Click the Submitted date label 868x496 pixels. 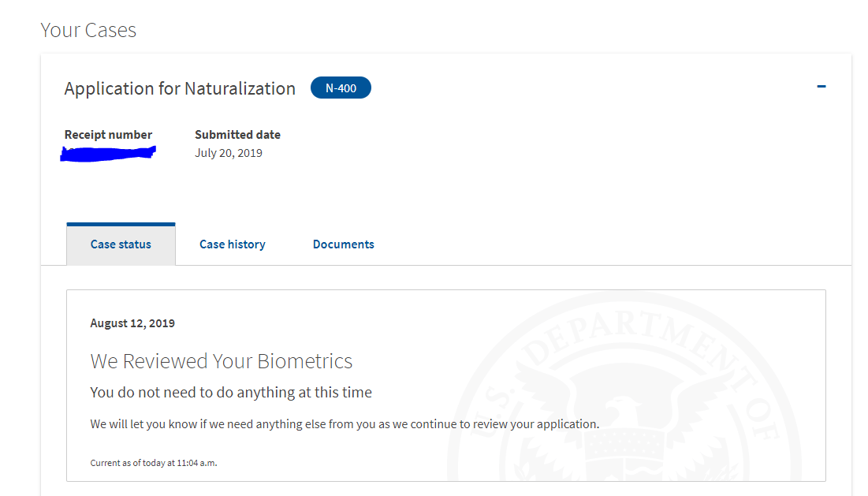(x=237, y=135)
